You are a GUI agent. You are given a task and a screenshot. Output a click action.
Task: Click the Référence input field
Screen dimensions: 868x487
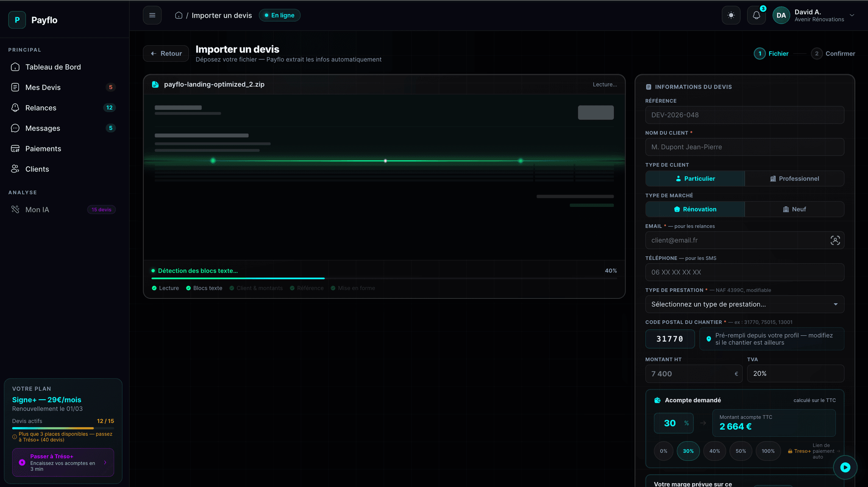(x=745, y=115)
